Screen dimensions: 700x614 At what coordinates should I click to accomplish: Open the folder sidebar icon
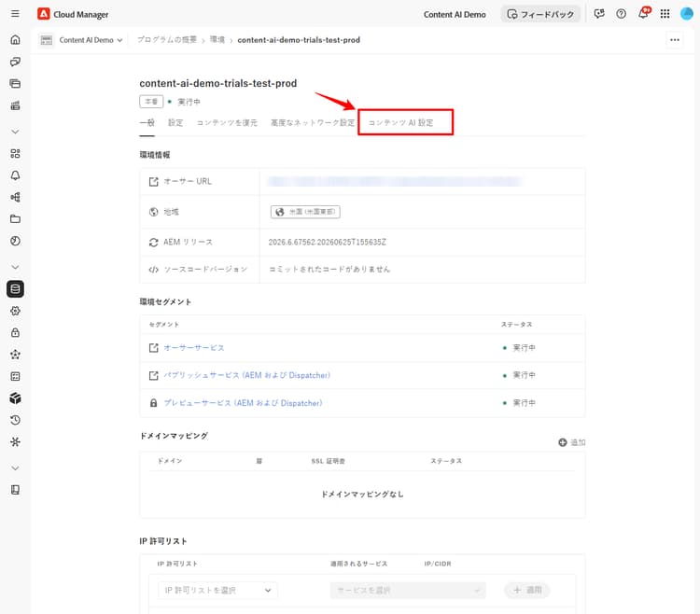click(15, 219)
